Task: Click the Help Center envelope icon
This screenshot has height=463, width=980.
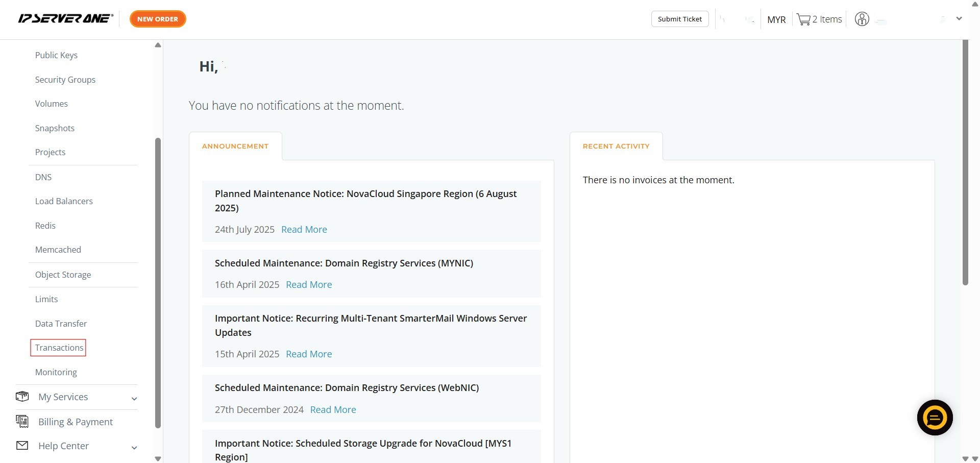Action: pyautogui.click(x=22, y=446)
